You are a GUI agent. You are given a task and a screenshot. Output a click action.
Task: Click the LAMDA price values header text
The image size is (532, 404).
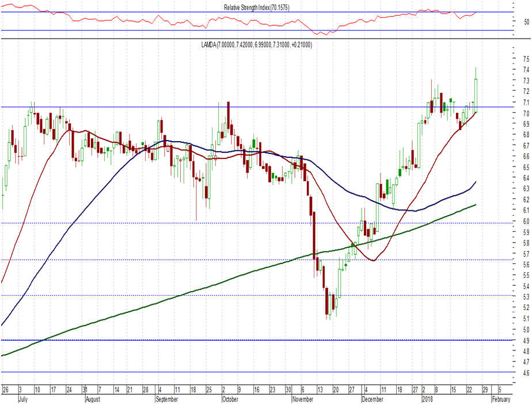[x=257, y=44]
